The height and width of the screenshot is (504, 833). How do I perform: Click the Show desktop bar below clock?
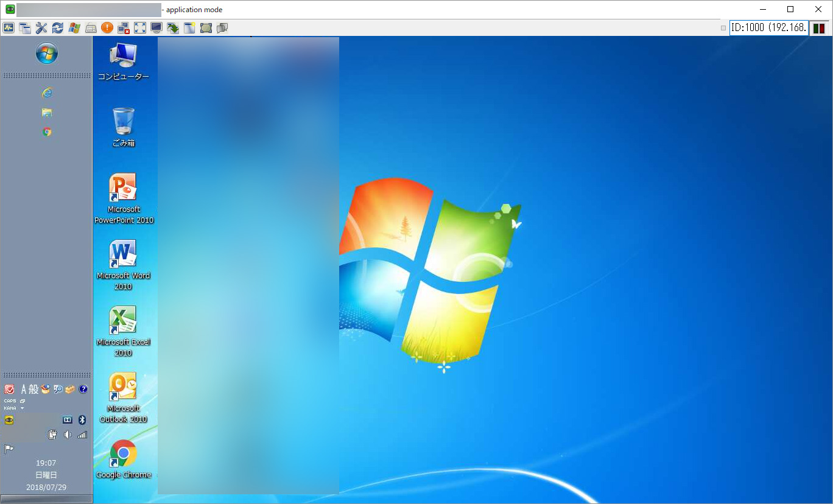(46, 499)
